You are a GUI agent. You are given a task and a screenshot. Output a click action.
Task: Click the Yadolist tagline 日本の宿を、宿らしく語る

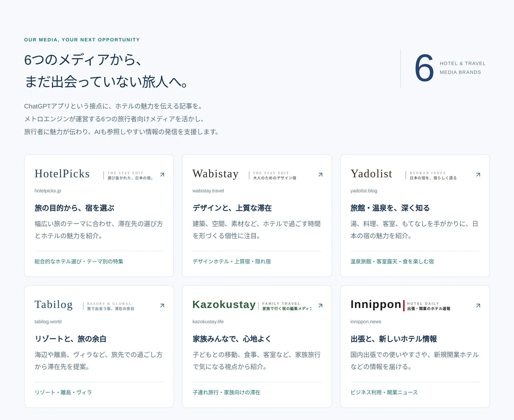(433, 178)
